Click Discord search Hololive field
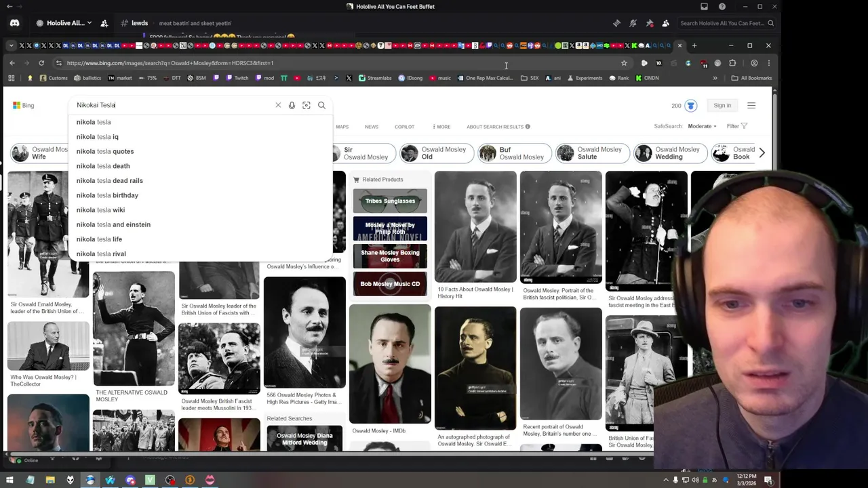868x488 pixels. point(726,23)
